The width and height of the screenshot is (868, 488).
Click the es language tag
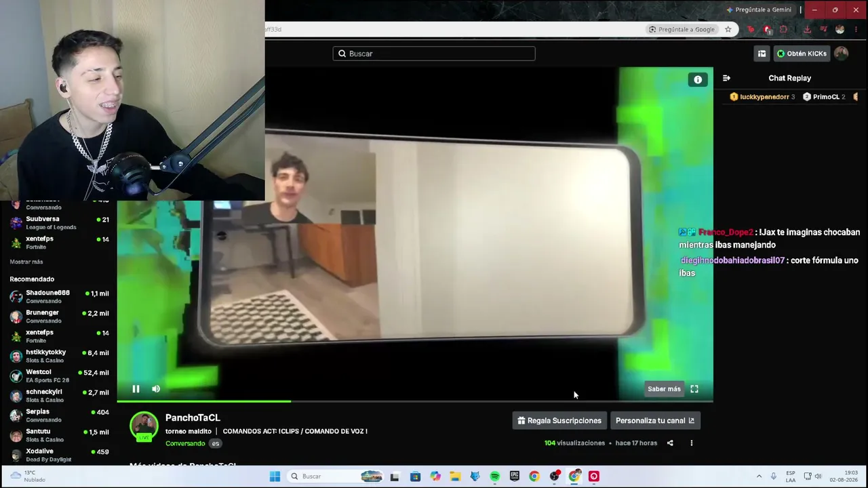click(215, 443)
